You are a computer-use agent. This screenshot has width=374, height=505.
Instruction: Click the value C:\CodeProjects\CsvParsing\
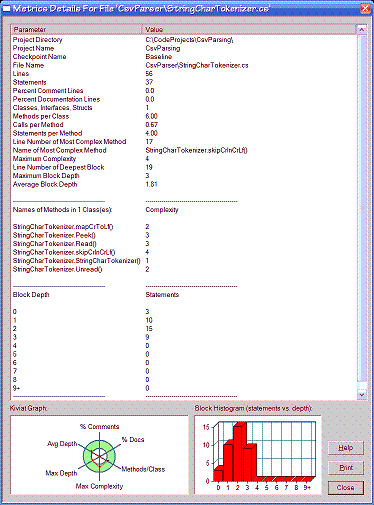(189, 40)
